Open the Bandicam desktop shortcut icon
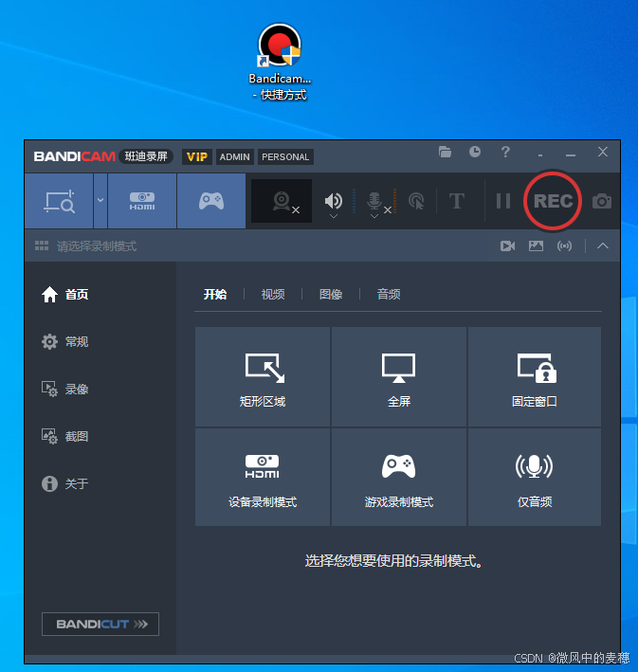The width and height of the screenshot is (638, 672). pyautogui.click(x=280, y=63)
